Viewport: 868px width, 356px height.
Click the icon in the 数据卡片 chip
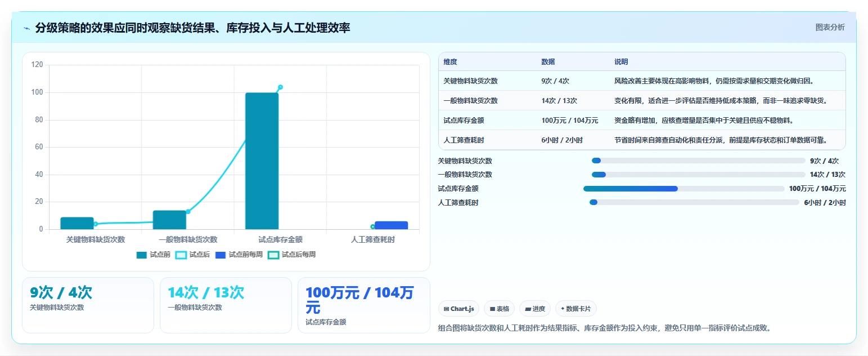563,309
